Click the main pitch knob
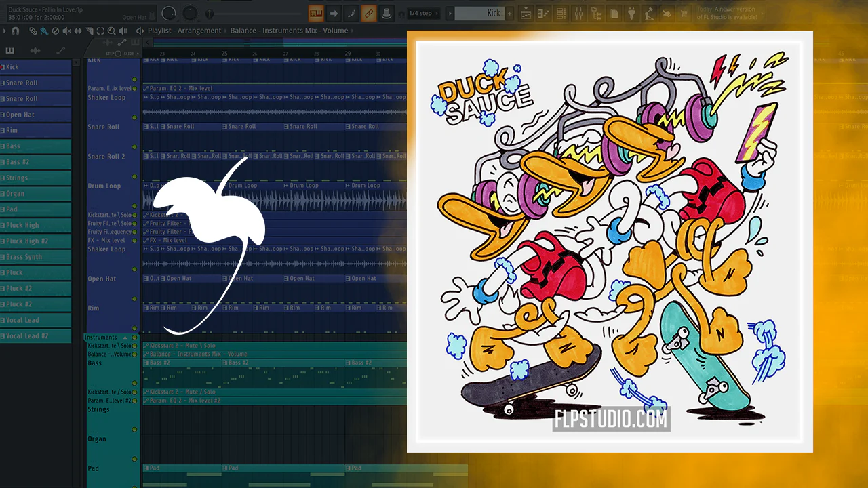Viewport: 868px width, 488px height. tap(191, 14)
